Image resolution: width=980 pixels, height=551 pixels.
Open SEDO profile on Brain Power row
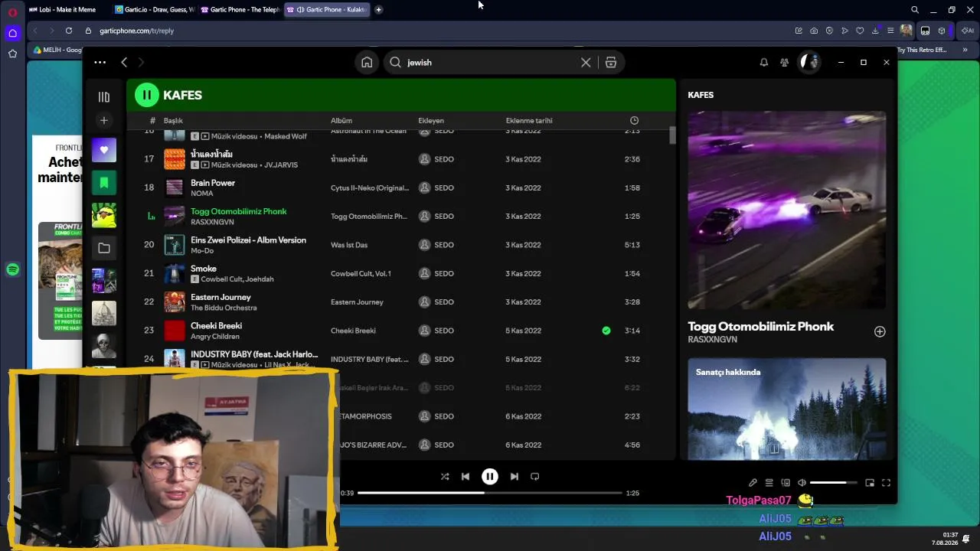point(444,187)
